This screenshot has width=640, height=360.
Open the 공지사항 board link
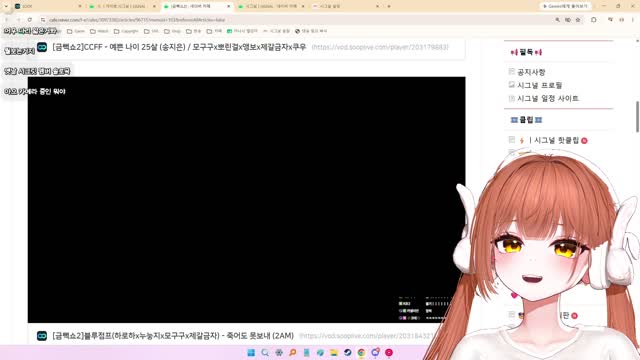point(531,72)
